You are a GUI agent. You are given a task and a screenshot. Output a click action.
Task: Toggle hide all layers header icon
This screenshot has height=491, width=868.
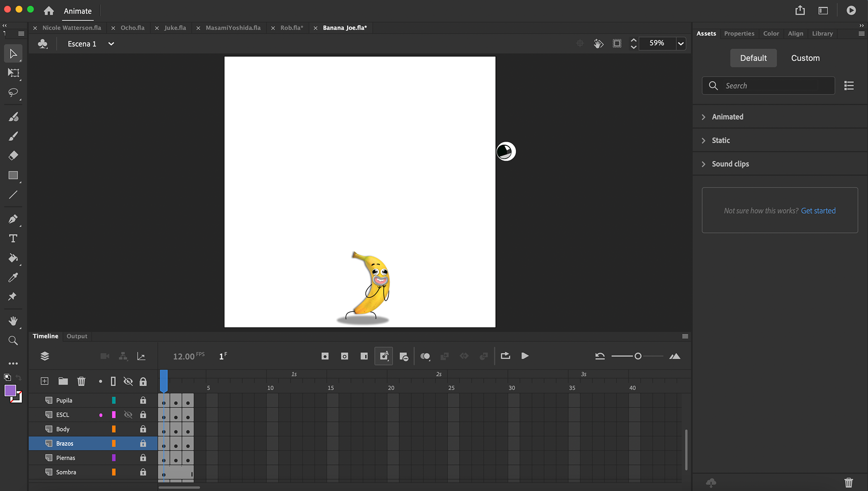tap(128, 382)
